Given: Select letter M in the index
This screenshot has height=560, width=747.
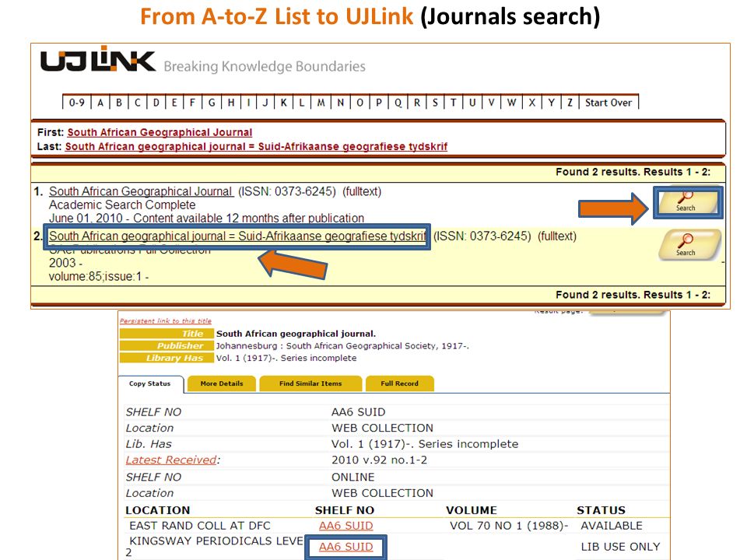Looking at the screenshot, I should tap(321, 103).
